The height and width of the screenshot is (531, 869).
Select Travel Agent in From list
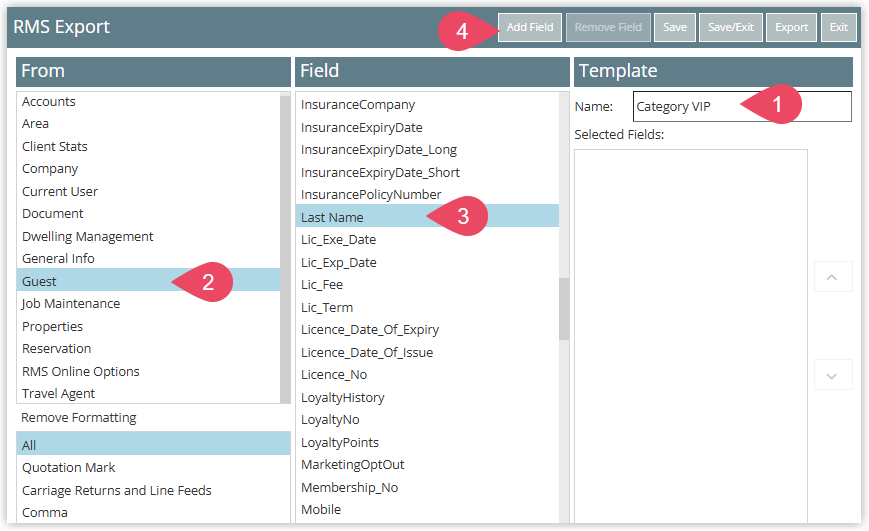point(149,394)
